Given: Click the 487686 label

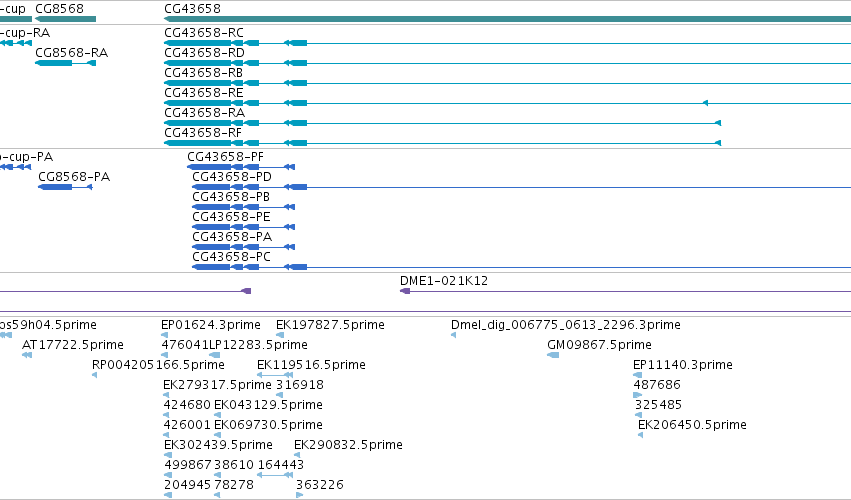Looking at the screenshot, I should pyautogui.click(x=657, y=385).
